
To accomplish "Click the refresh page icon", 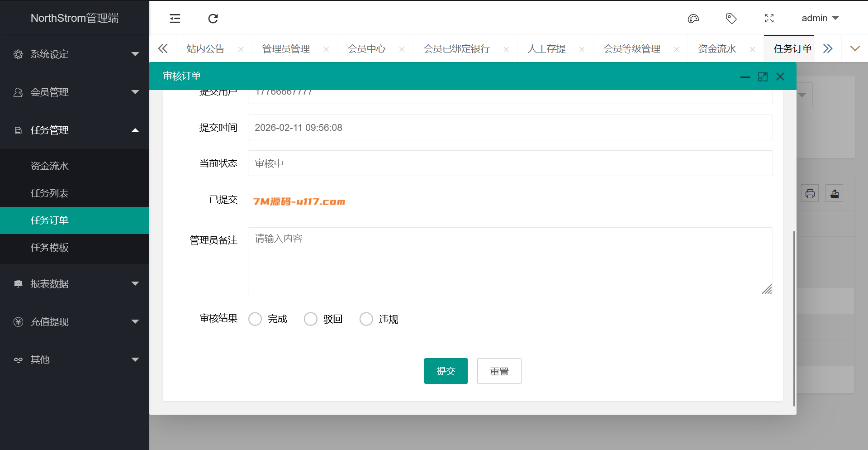I will 213,19.
